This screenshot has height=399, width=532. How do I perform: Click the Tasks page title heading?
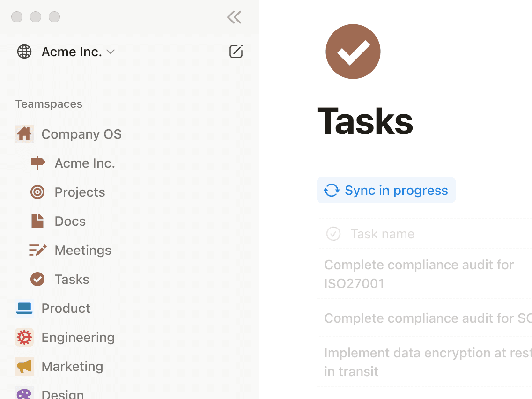tap(365, 121)
